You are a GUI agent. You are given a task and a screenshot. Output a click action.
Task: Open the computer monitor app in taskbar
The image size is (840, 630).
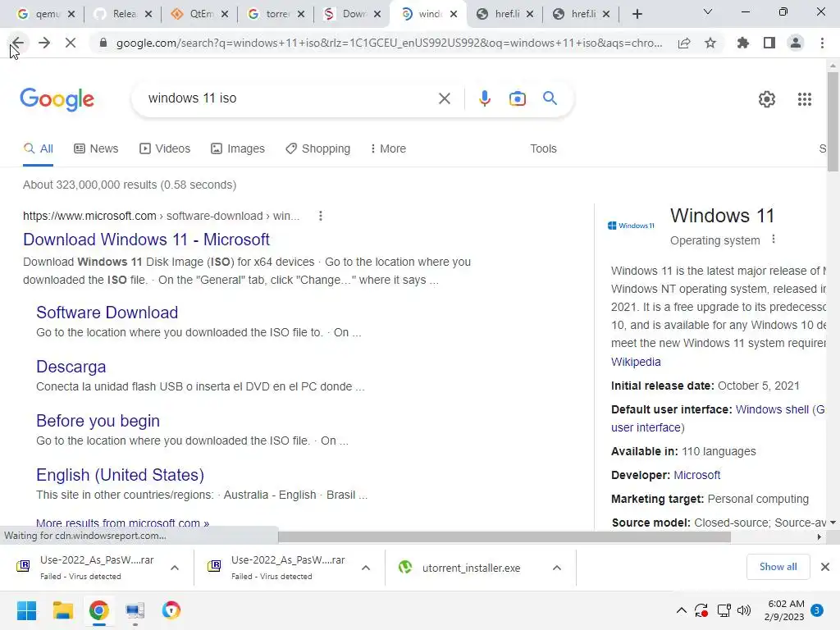click(x=135, y=610)
